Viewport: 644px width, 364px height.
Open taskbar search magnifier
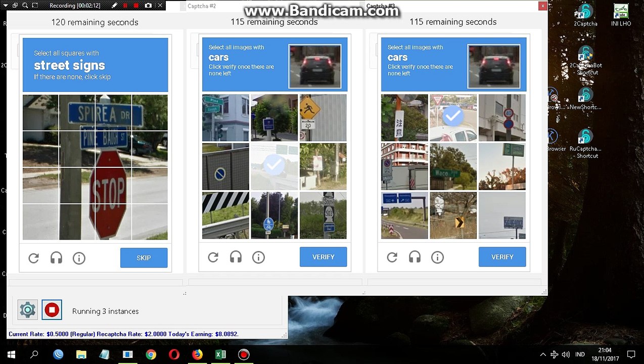pos(34,354)
